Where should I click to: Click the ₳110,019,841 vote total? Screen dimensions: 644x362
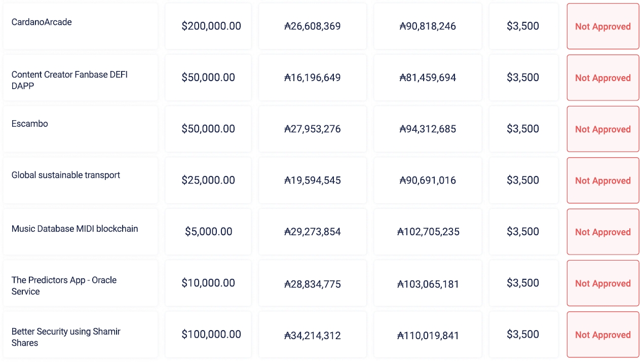(x=428, y=335)
